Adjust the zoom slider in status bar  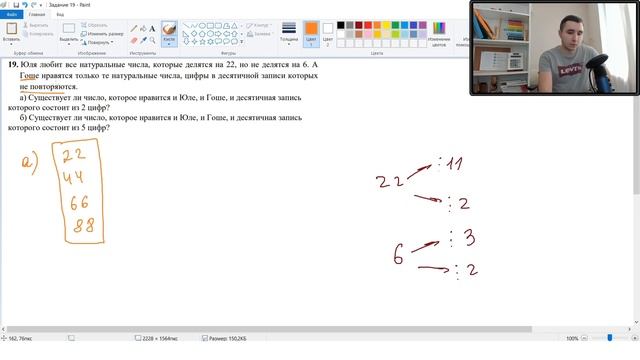pyautogui.click(x=610, y=338)
